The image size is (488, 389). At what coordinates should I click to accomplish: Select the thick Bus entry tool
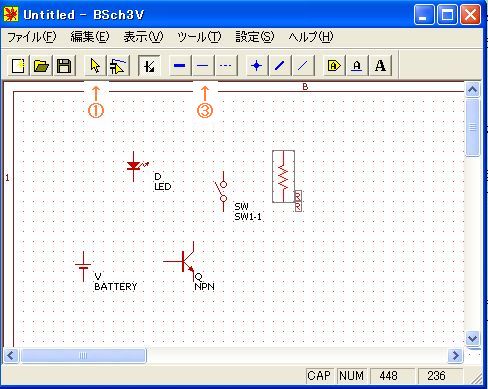point(279,66)
